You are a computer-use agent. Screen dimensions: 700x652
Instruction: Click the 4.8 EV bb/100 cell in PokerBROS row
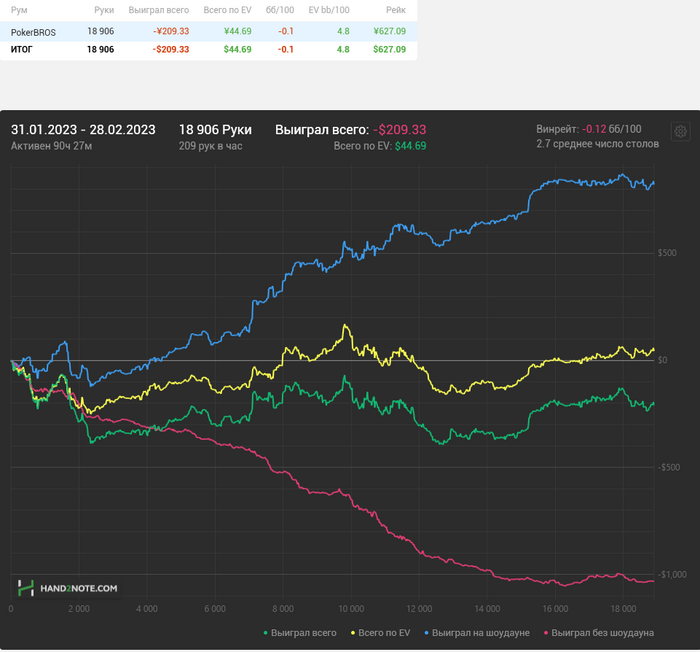pyautogui.click(x=343, y=31)
